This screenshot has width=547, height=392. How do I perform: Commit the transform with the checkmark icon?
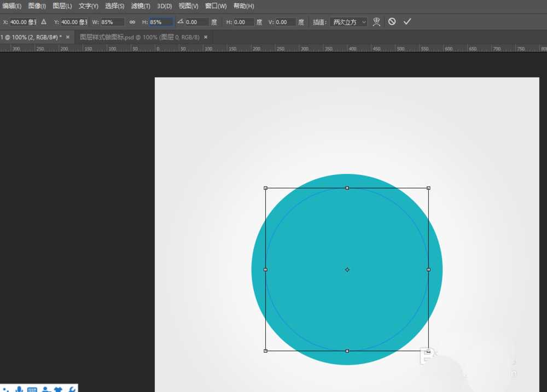(407, 22)
